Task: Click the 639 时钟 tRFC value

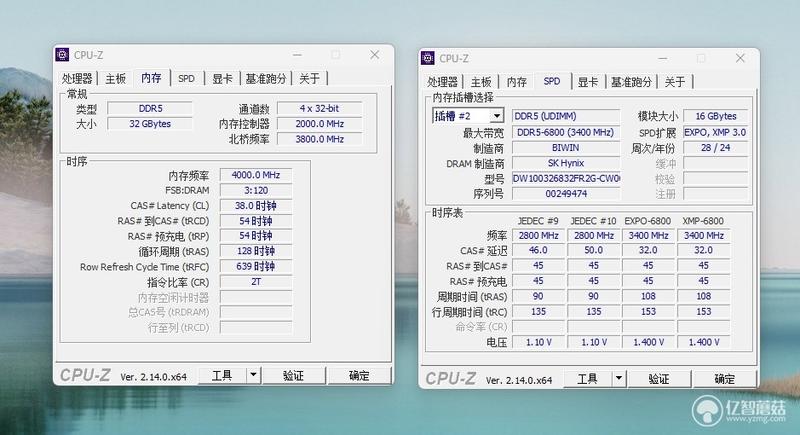Action: pos(256,266)
